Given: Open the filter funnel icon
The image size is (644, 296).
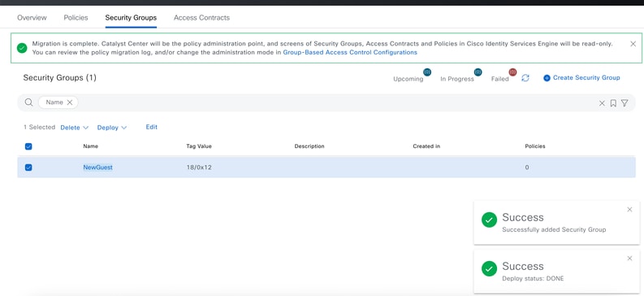Looking at the screenshot, I should pos(625,103).
